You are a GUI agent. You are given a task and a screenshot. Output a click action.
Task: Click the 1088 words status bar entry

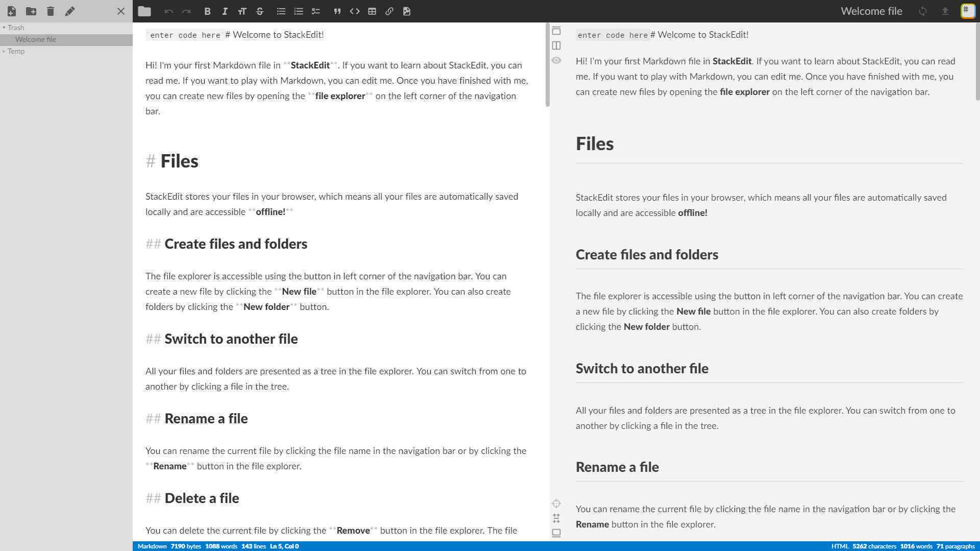(x=221, y=546)
